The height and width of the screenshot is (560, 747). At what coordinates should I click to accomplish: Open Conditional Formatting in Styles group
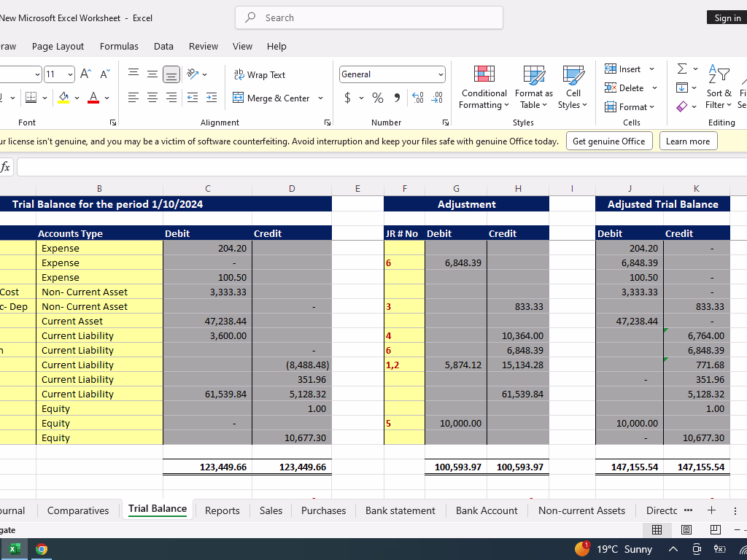[484, 87]
